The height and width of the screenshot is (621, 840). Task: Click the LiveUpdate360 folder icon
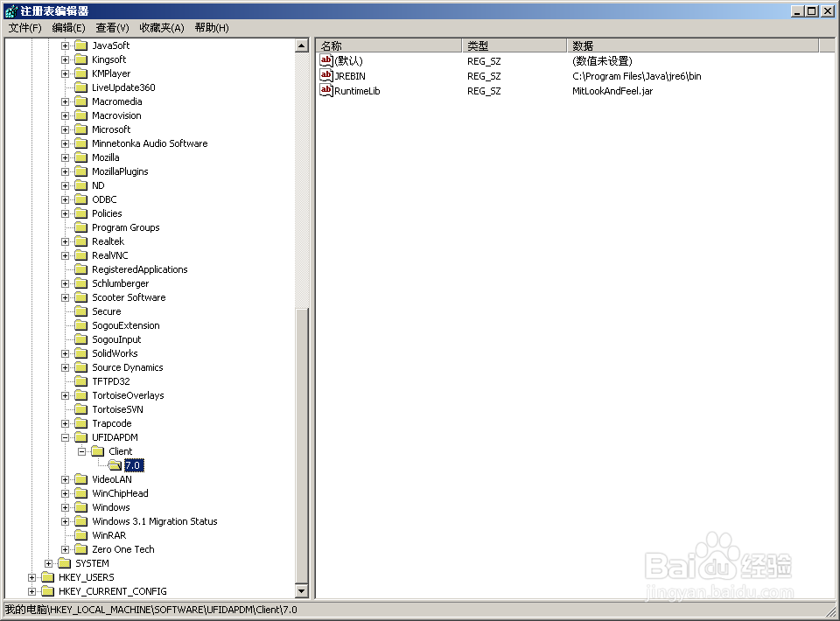click(x=80, y=87)
